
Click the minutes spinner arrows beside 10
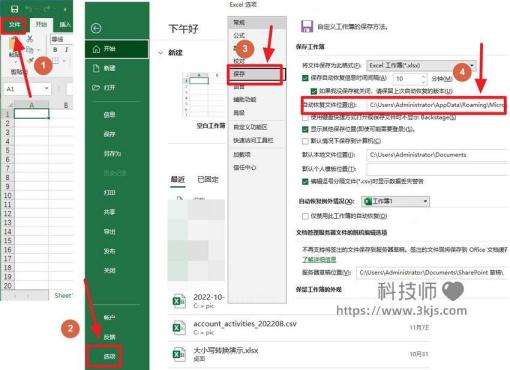(423, 79)
